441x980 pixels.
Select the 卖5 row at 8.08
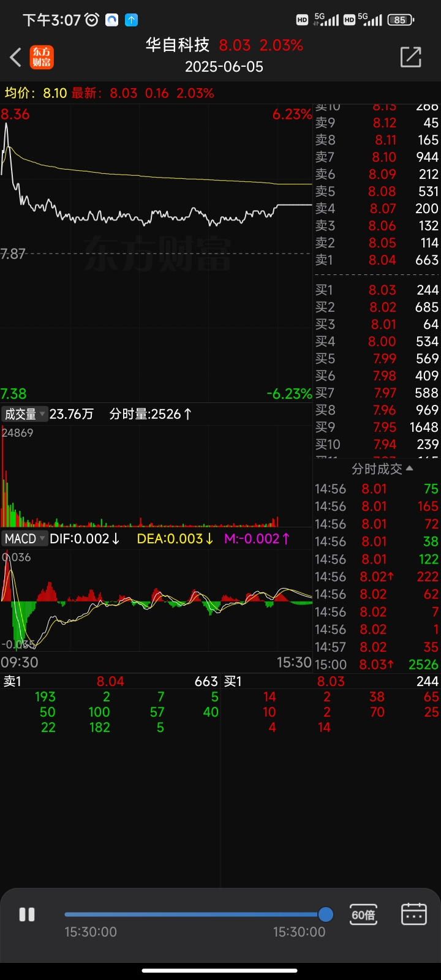tap(377, 191)
